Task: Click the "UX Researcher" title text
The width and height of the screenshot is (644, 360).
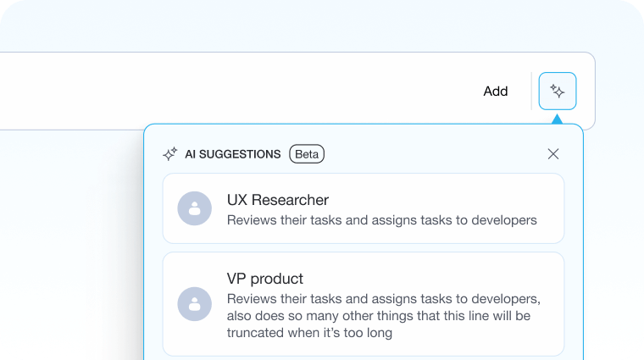Action: click(x=277, y=200)
